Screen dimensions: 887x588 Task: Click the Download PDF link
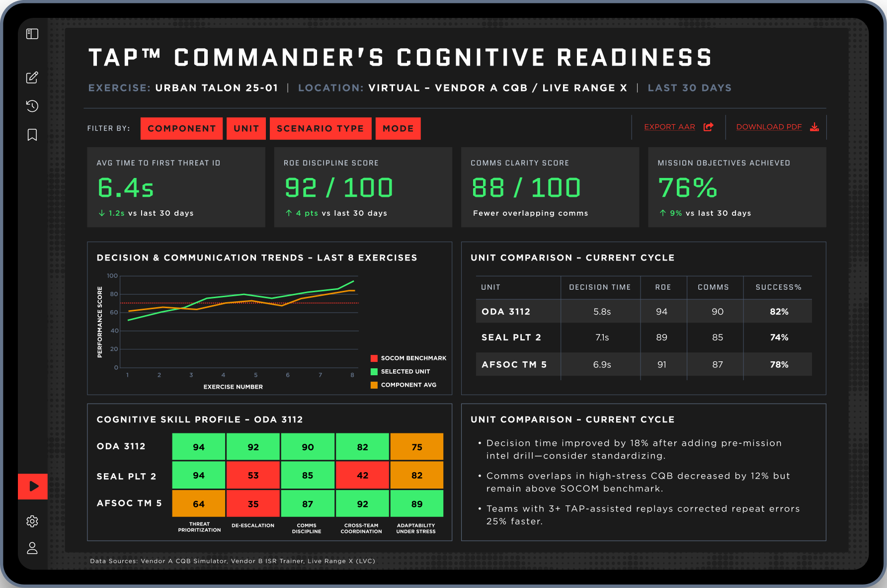click(769, 127)
